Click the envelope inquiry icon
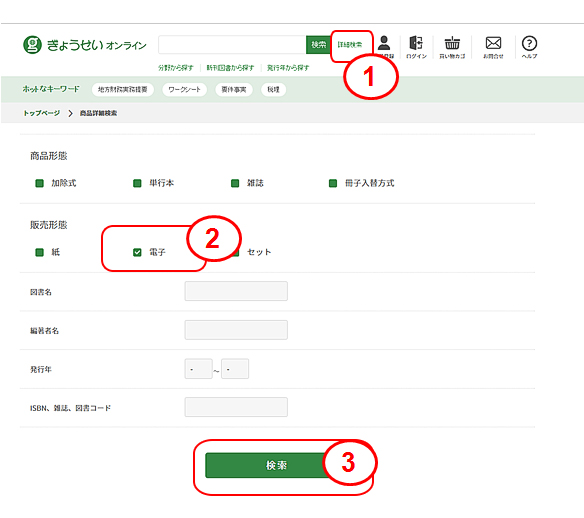This screenshot has width=584, height=518. [493, 43]
